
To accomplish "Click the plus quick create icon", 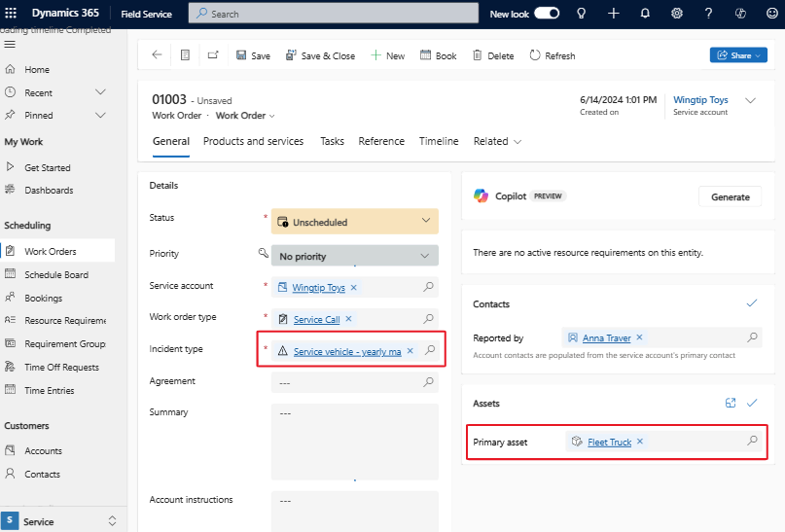I will point(613,14).
